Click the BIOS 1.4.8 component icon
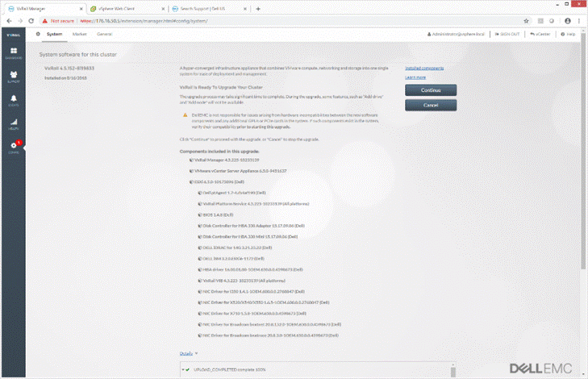Viewport: 588px width, 379px height. [x=200, y=214]
